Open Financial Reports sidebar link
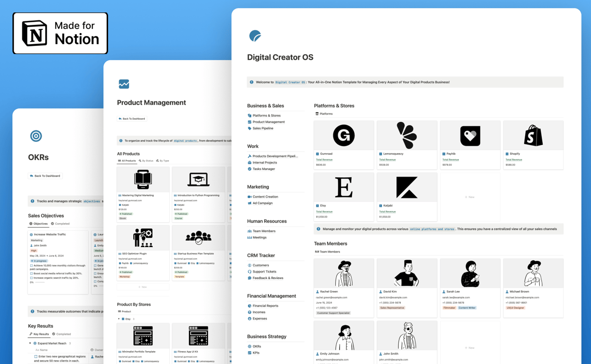The width and height of the screenshot is (591, 364). point(265,306)
